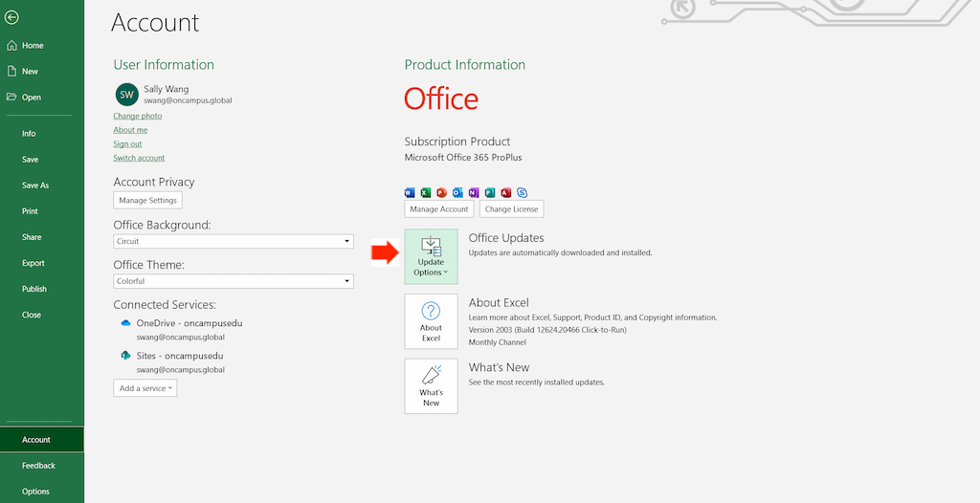
Task: Click the SharePoint Sites icon
Action: tap(125, 356)
